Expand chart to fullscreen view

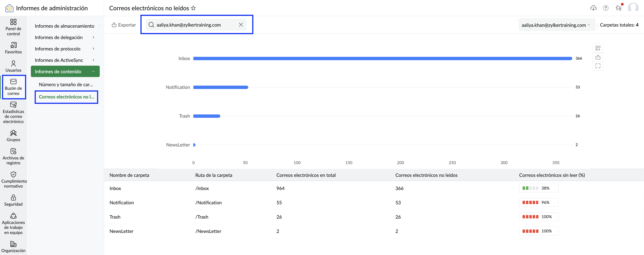598,66
